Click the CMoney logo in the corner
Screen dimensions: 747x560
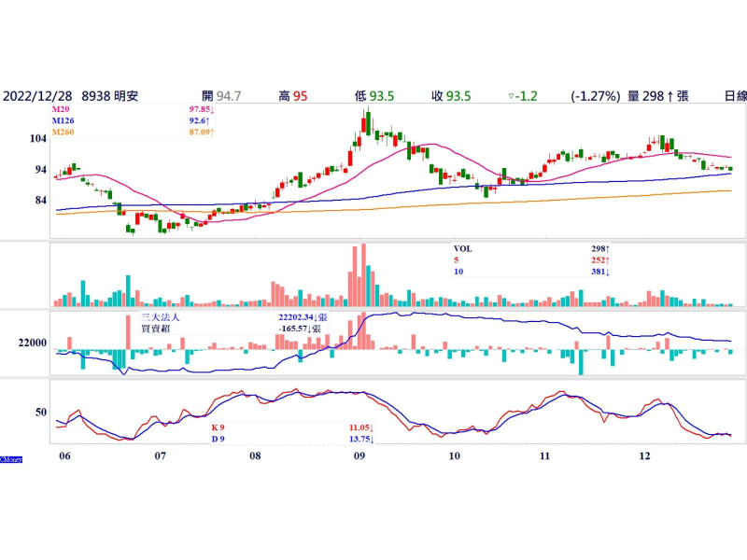(x=11, y=458)
